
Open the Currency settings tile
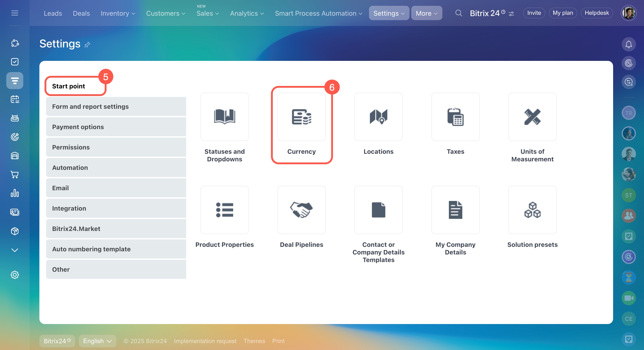pos(301,117)
